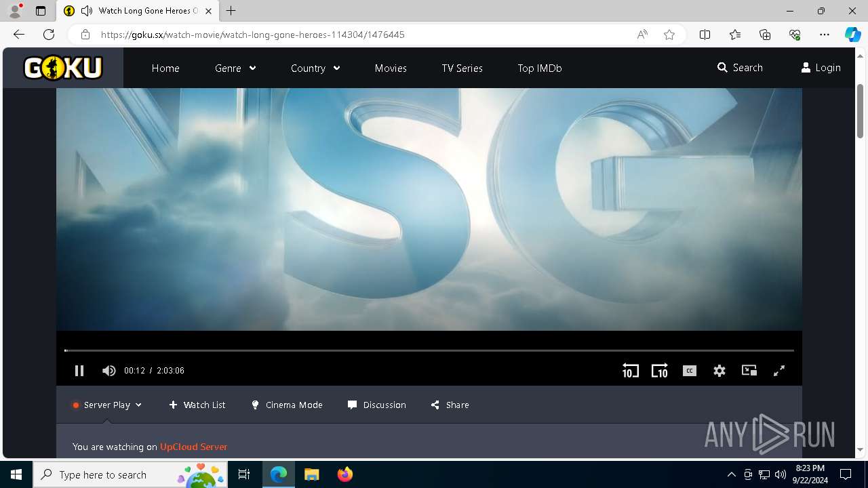Add page to favorites star

(x=669, y=35)
